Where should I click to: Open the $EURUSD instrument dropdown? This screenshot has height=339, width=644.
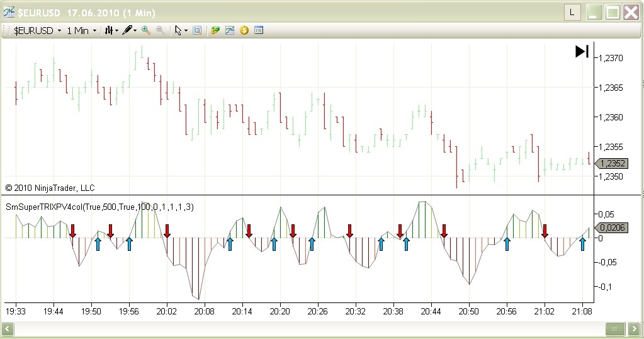[37, 30]
